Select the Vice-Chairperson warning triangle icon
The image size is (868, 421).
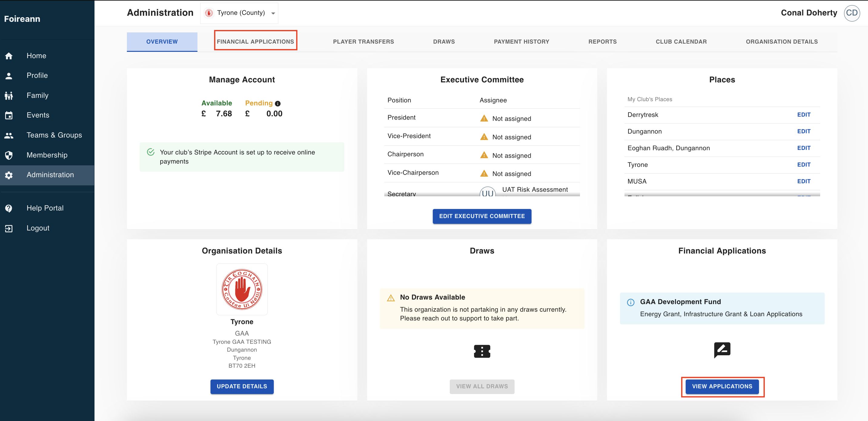484,173
